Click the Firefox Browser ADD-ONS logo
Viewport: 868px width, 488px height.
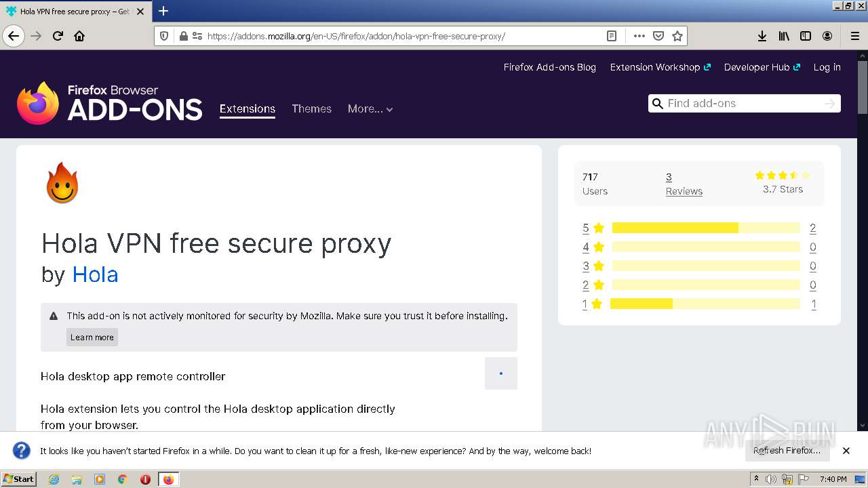pyautogui.click(x=110, y=103)
